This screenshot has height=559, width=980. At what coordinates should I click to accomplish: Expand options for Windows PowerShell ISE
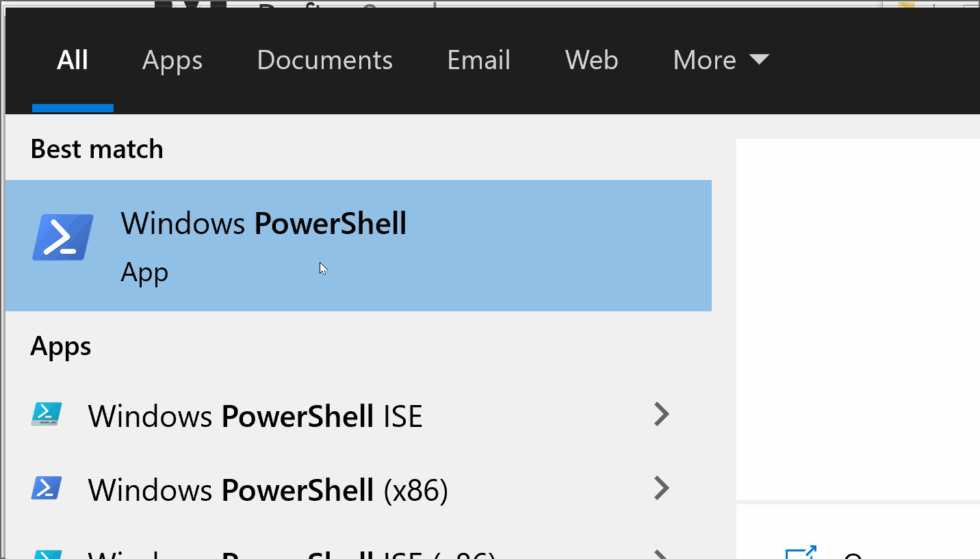pyautogui.click(x=661, y=415)
